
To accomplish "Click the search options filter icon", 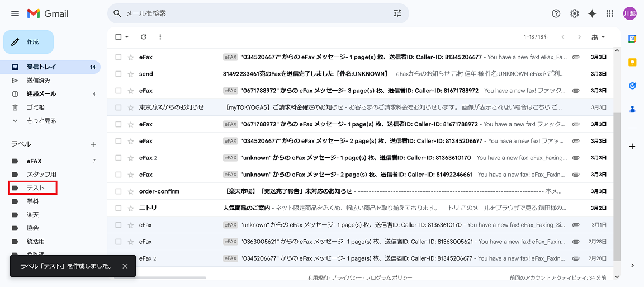I will [x=397, y=13].
